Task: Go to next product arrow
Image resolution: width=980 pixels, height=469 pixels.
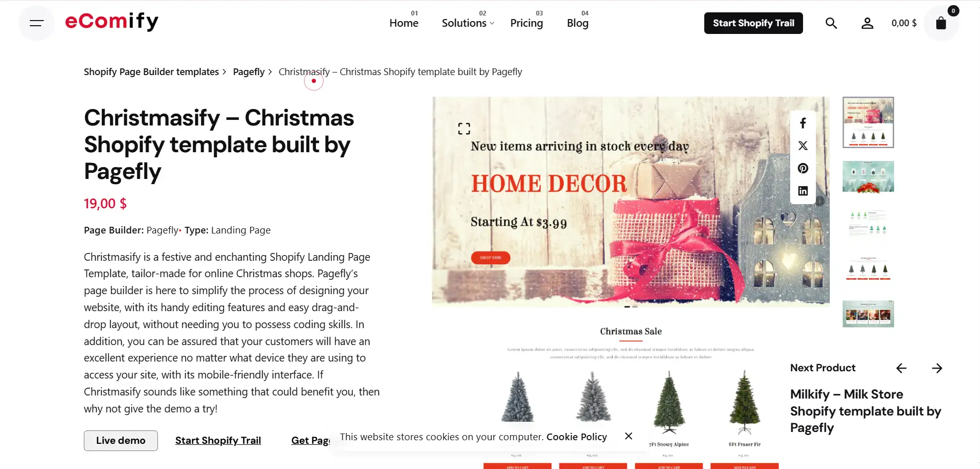Action: (x=937, y=368)
